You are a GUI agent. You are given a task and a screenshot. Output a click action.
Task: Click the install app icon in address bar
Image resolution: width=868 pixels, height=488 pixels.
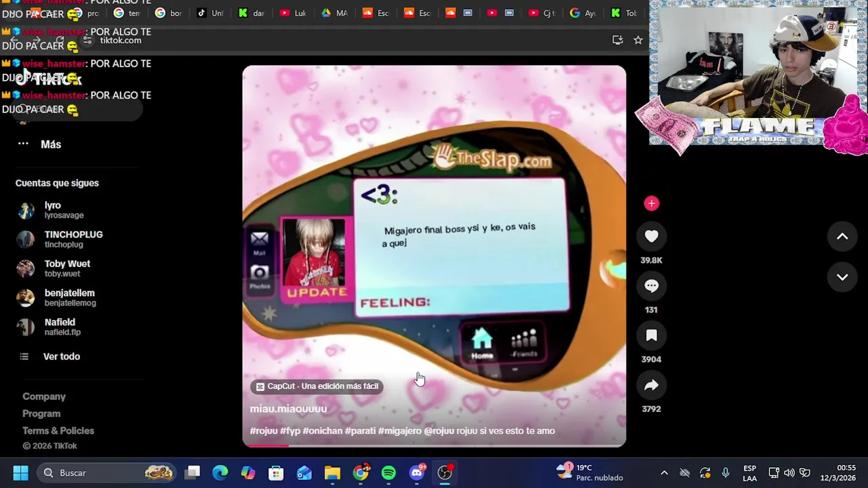[617, 40]
